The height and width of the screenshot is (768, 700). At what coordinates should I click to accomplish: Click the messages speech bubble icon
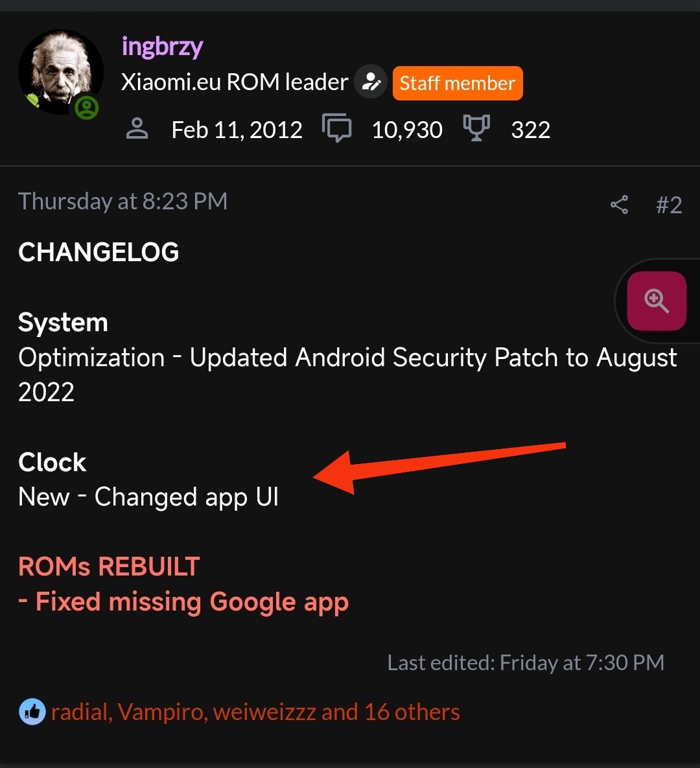(337, 128)
